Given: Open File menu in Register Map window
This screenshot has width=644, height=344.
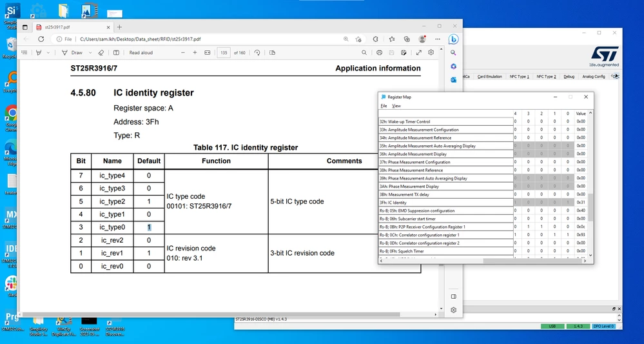Looking at the screenshot, I should point(384,106).
